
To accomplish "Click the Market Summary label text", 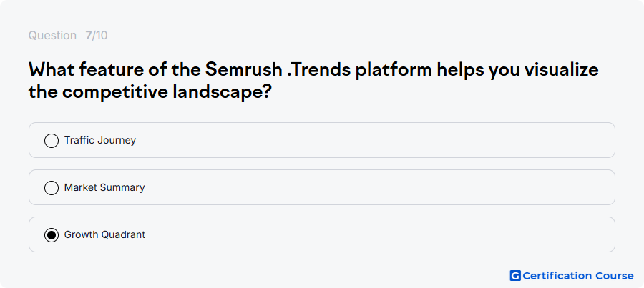I will [x=104, y=187].
